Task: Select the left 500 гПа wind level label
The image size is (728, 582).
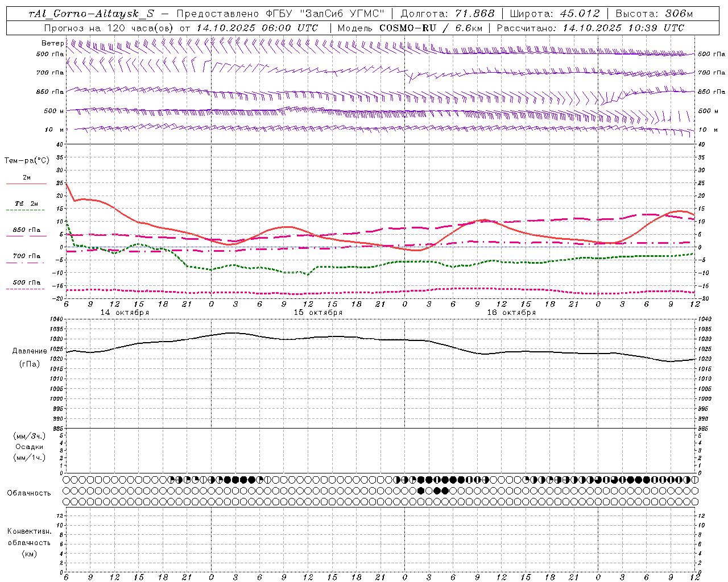Action: coord(50,54)
